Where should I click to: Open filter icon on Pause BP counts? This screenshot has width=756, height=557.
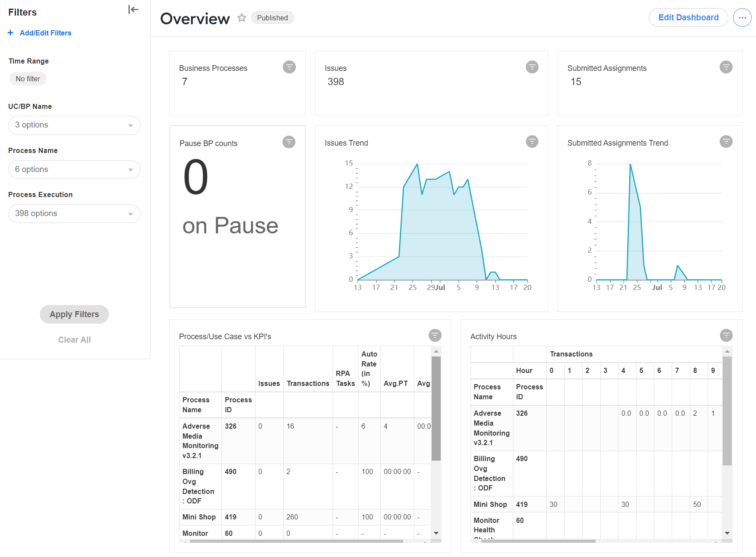tap(289, 142)
